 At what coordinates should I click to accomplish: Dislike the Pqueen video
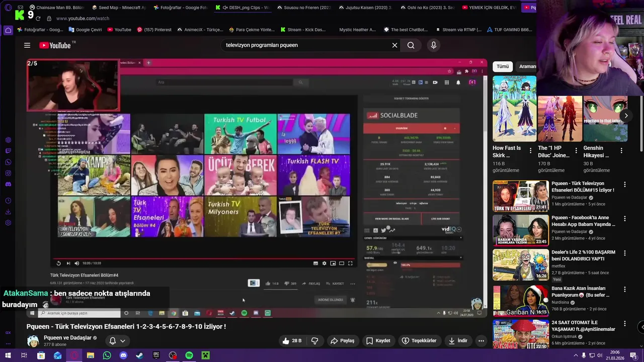click(x=315, y=341)
